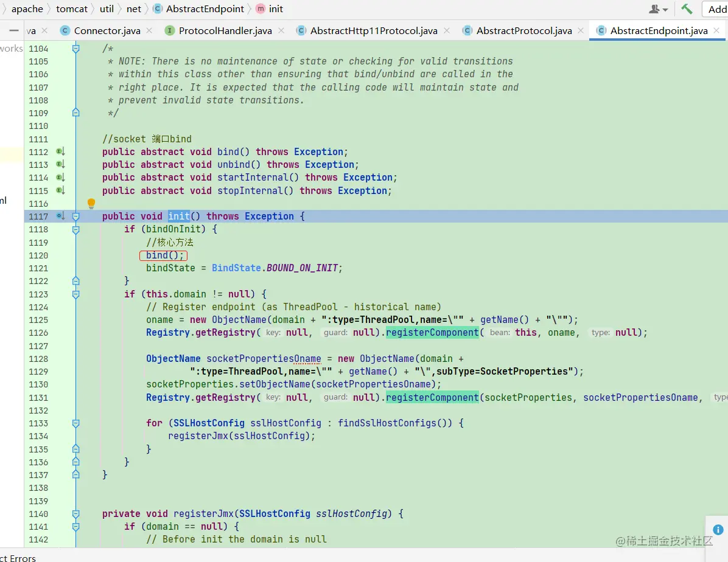Click fold end marker at line 1135
The width and height of the screenshot is (728, 562).
[75, 449]
